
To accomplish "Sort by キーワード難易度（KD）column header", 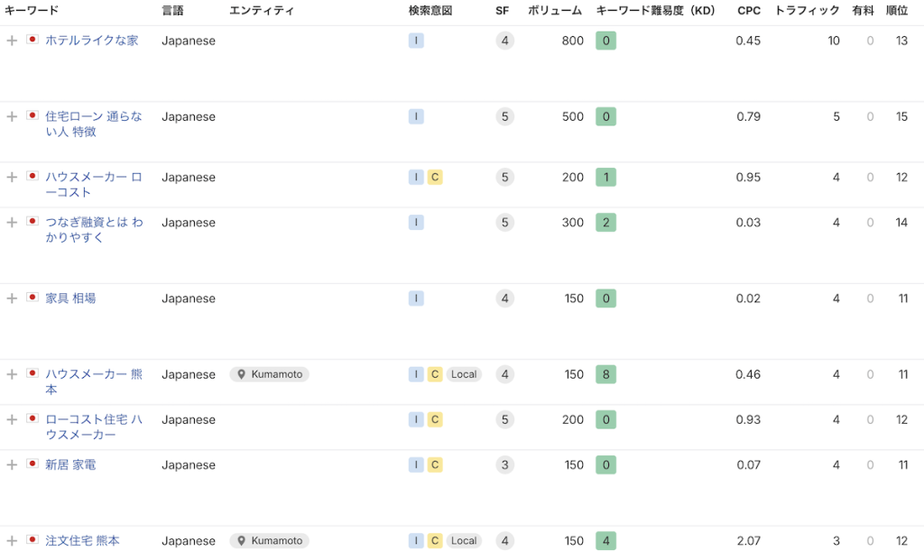I will pos(655,11).
